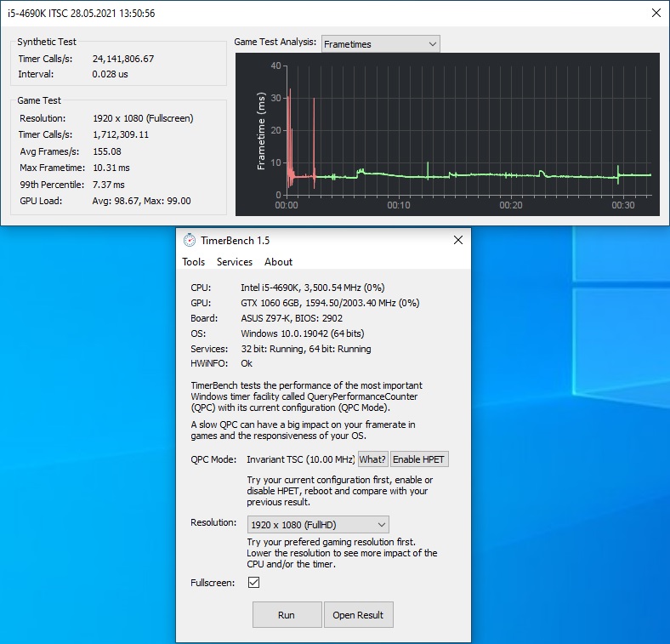
Task: Click the Open Result button
Action: pos(358,615)
